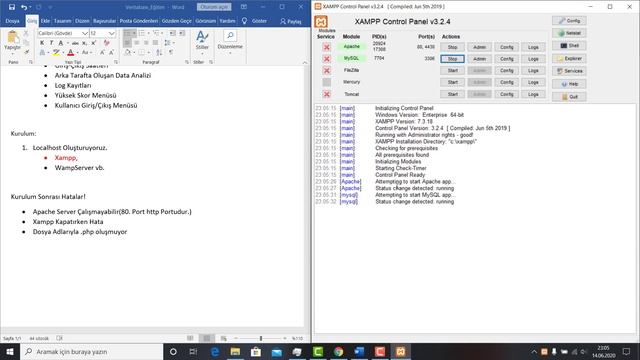
Task: Collapse the Word ribbon with the chevron
Action: (305, 62)
